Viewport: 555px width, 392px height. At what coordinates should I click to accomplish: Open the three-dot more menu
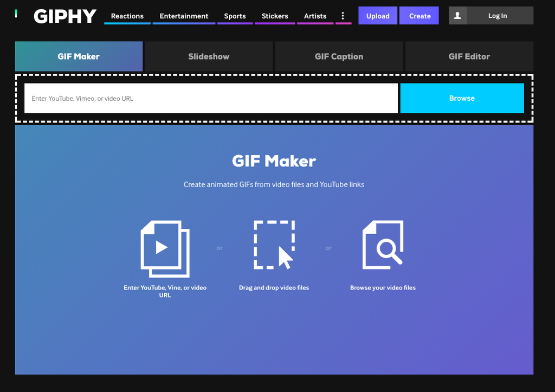[x=343, y=16]
